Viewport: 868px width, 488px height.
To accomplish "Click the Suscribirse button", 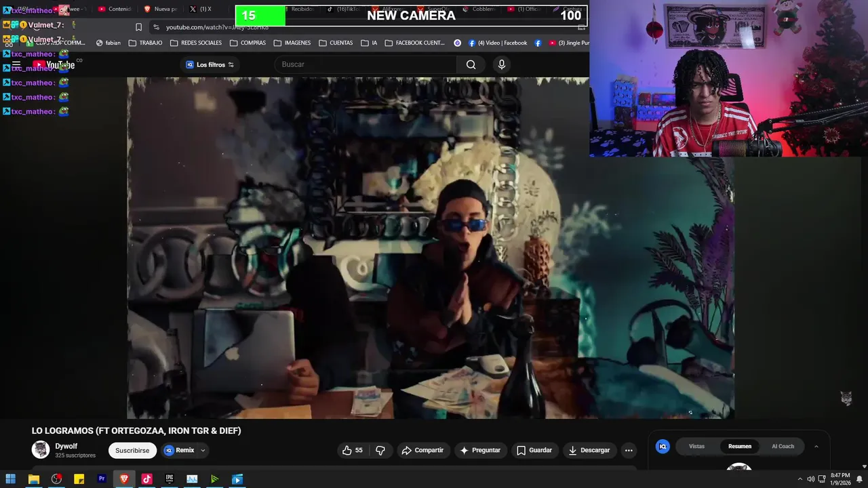I will click(x=132, y=450).
